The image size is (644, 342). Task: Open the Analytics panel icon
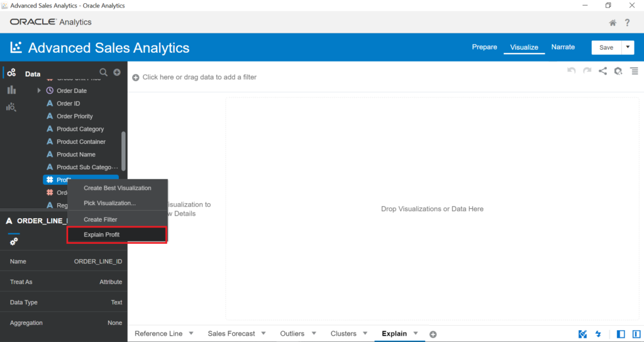[11, 107]
